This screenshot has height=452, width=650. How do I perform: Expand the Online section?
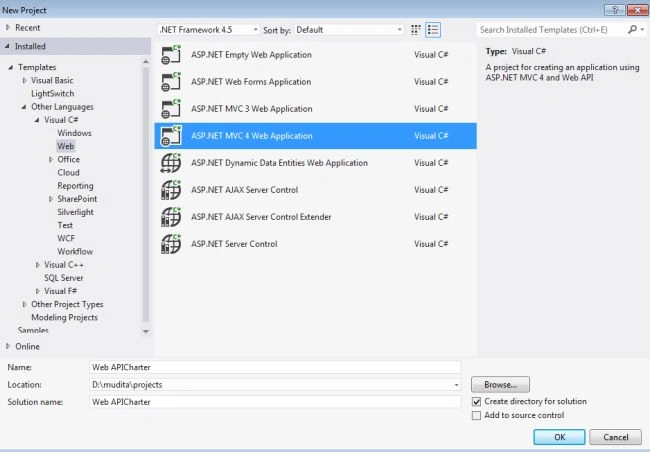[8, 346]
